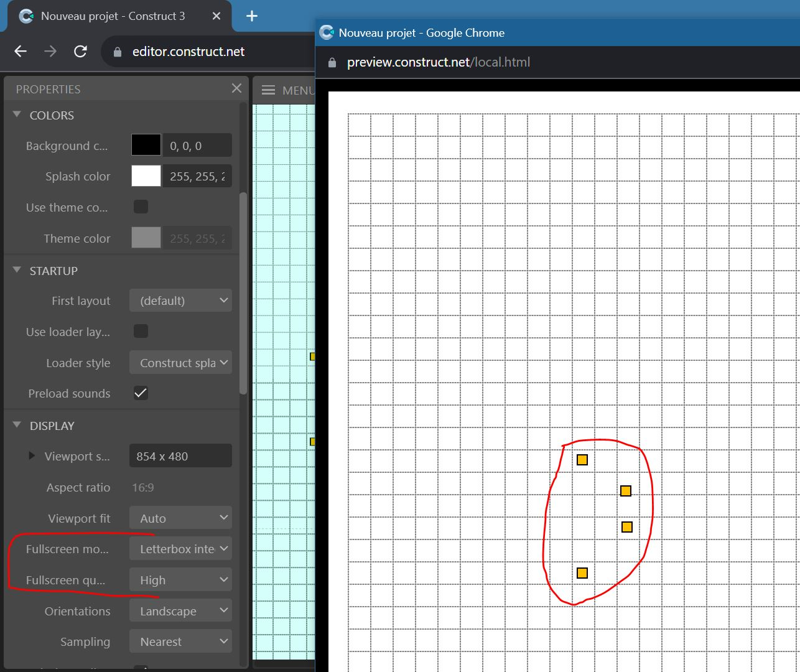
Task: Open the Orientations dropdown
Action: pos(180,611)
